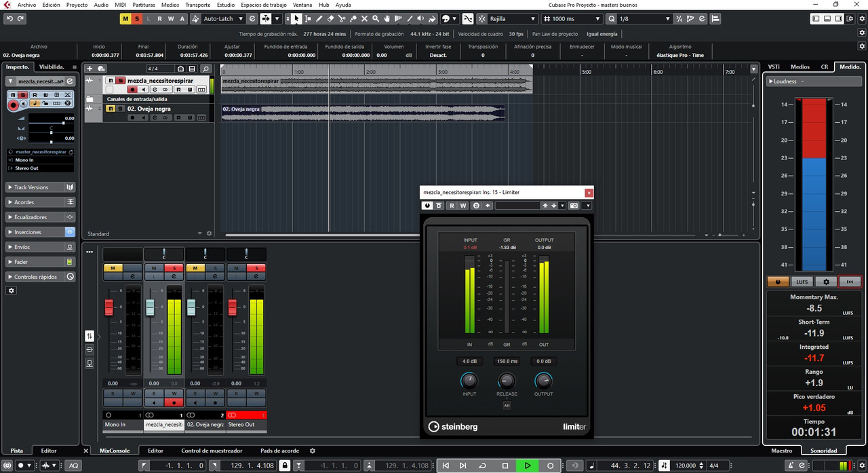
Task: Switch to the Visibilida. tab
Action: coord(52,67)
